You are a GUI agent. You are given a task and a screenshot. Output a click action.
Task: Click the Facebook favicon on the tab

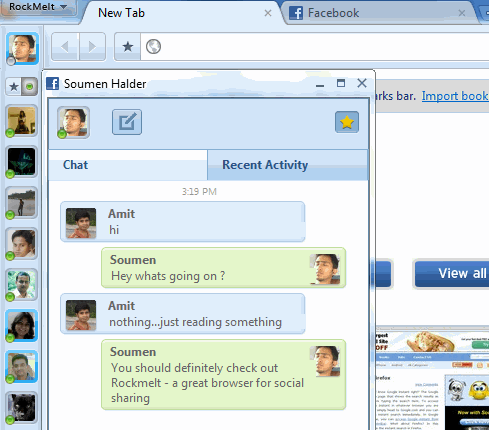296,13
